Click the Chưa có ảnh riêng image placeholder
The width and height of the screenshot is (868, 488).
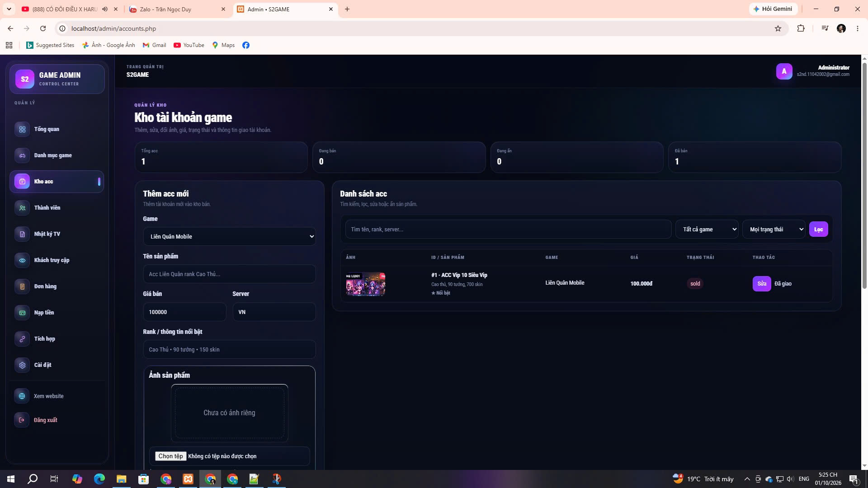click(x=229, y=413)
